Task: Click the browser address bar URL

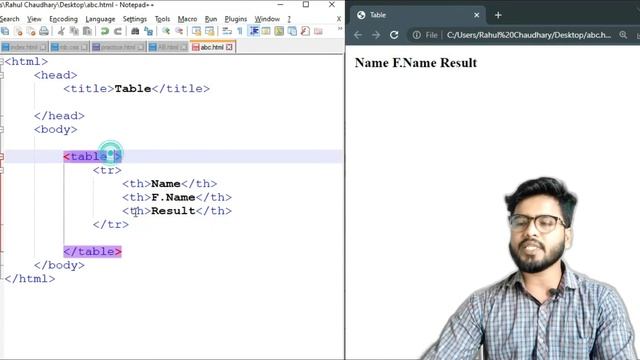Action: pos(529,35)
